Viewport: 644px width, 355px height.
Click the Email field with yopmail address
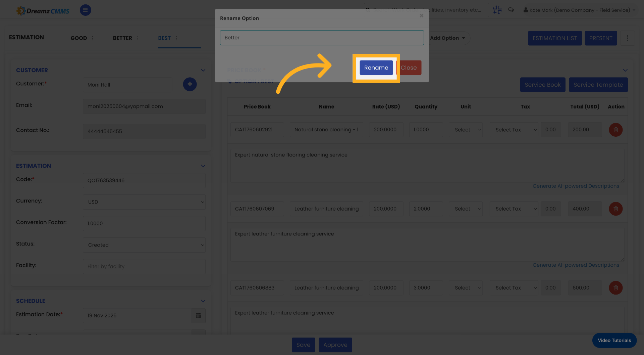[144, 106]
